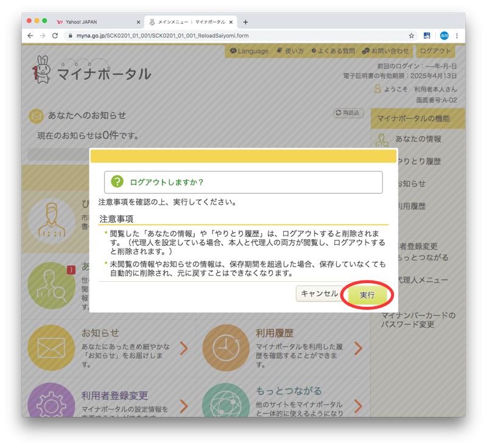Click the 実行 button to confirm logout
Image resolution: width=487 pixels, height=448 pixels.
[366, 295]
